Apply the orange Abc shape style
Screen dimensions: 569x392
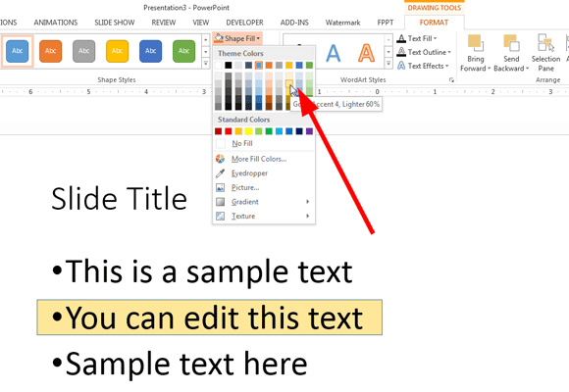pyautogui.click(x=50, y=51)
